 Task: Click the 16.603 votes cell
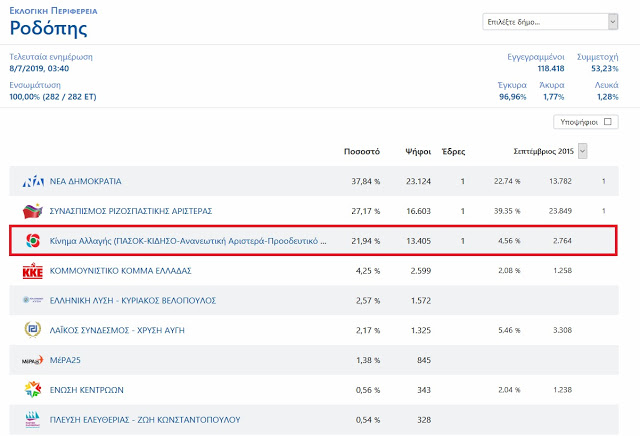click(x=418, y=211)
